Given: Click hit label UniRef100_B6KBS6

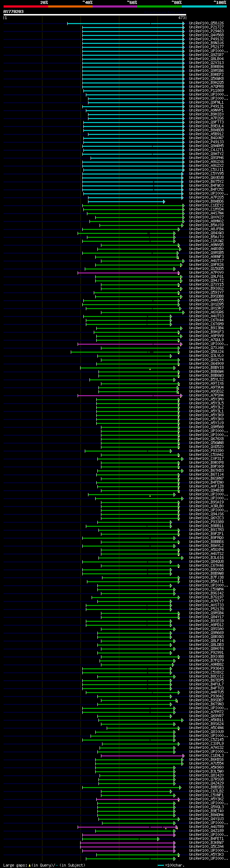Looking at the screenshot, I should pyautogui.click(x=206, y=759).
